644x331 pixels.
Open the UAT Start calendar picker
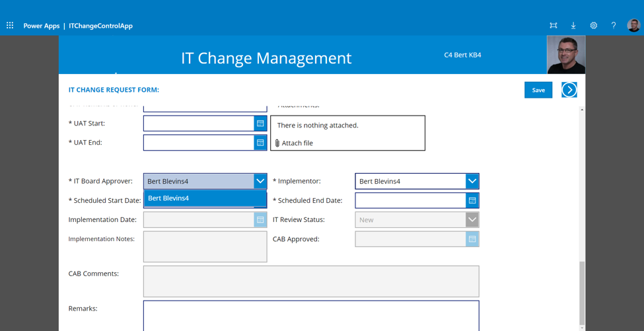(260, 124)
